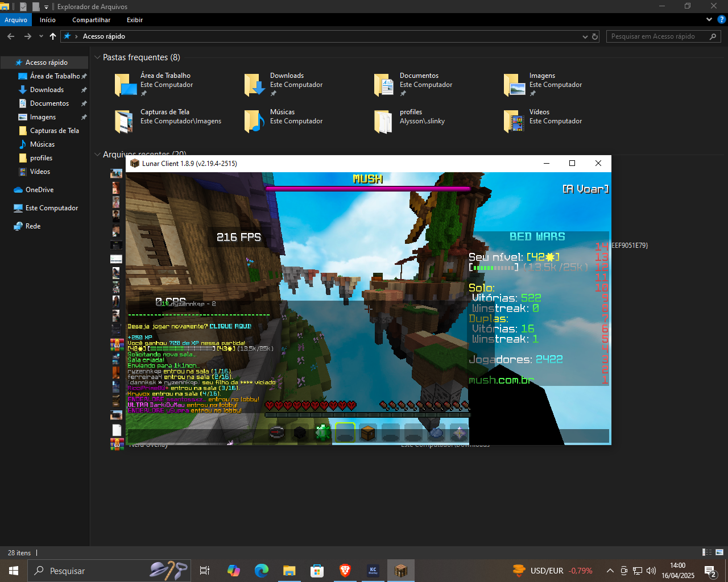
Task: Select Acesso rápido in the navigation pane
Action: [x=44, y=63]
